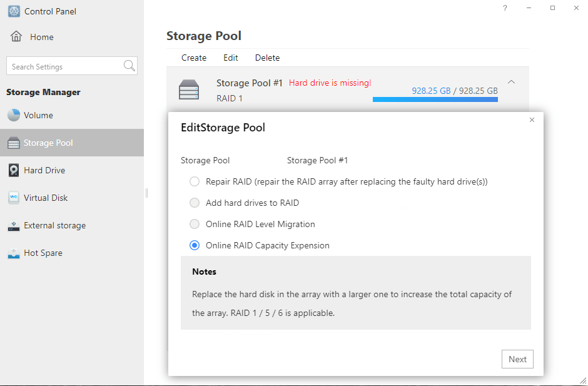Click Edit in the Storage Pool toolbar
Image resolution: width=588 pixels, height=386 pixels.
pos(231,58)
